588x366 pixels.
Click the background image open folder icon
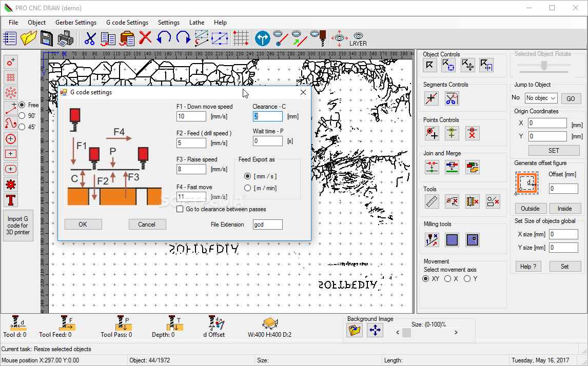[x=355, y=330]
